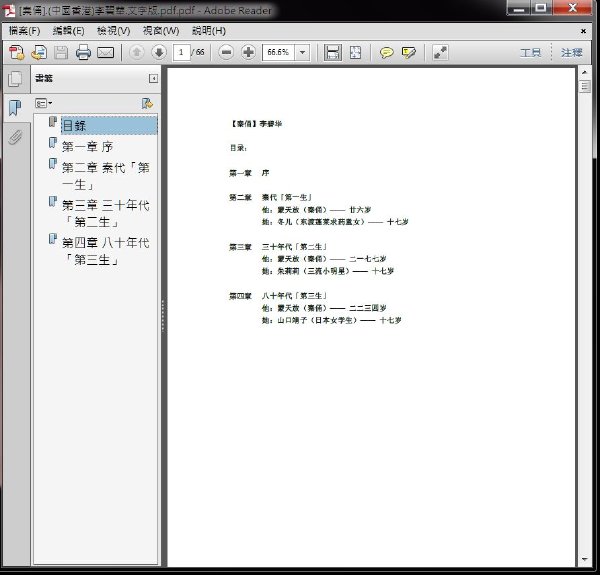
Task: Open the 注釋 comment pane
Action: click(572, 52)
